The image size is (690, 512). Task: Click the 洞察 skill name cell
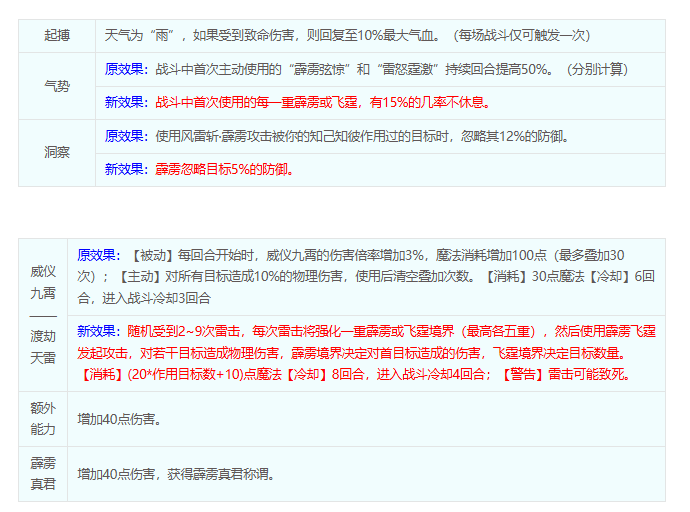click(57, 153)
